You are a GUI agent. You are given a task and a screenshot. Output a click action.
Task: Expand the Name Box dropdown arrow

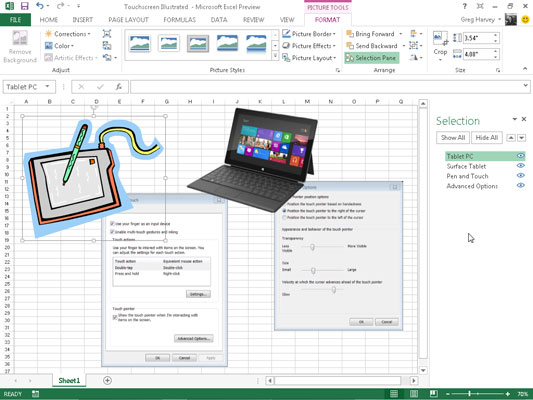pos(48,87)
